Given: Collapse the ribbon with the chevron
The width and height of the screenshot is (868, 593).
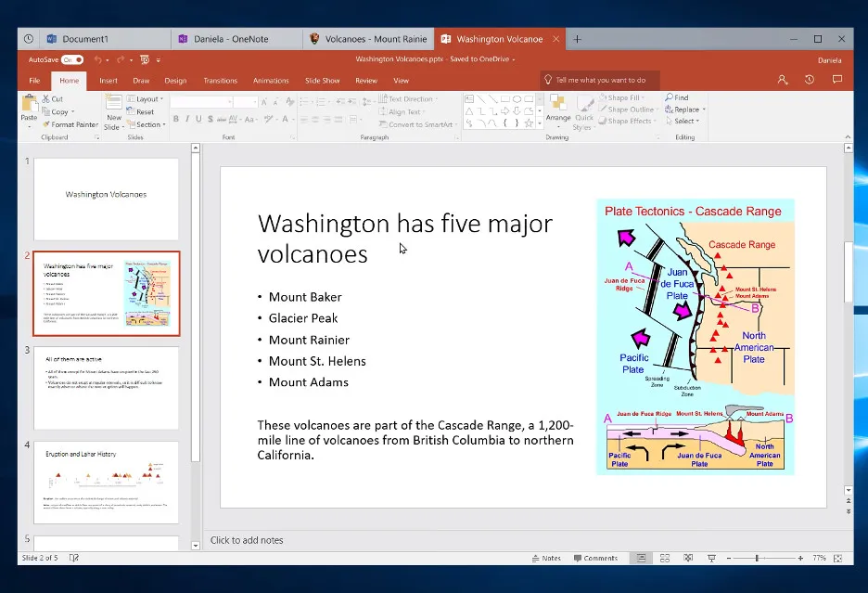Looking at the screenshot, I should tap(848, 137).
